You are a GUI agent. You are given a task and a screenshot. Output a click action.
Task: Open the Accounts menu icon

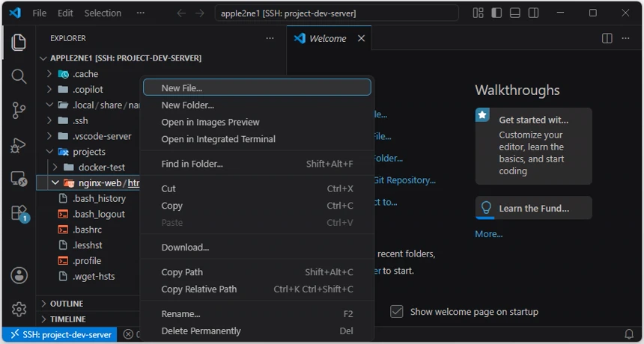coord(19,275)
